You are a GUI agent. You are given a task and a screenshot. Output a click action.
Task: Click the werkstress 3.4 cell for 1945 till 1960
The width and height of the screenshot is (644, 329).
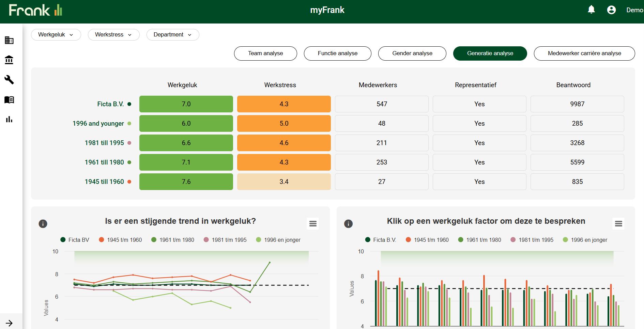pyautogui.click(x=284, y=182)
